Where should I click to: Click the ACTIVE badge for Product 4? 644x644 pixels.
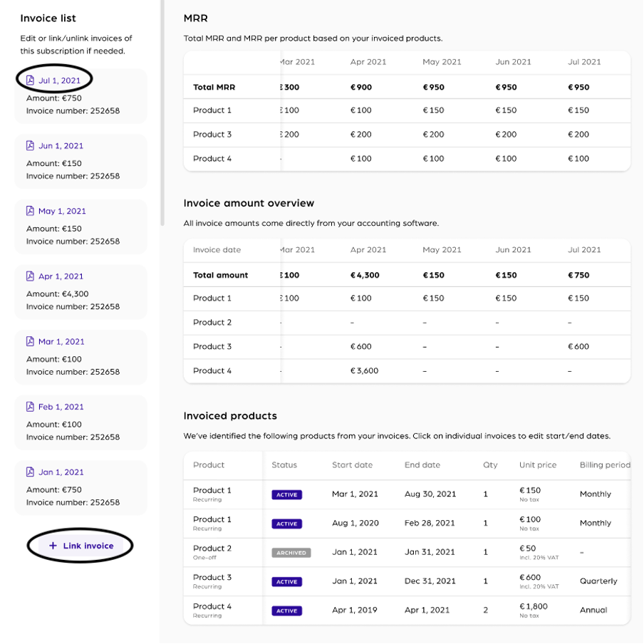286,611
